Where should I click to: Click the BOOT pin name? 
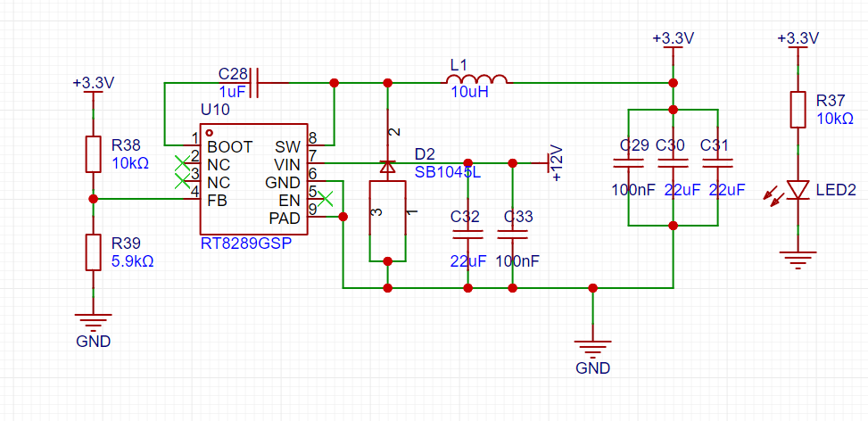230,147
